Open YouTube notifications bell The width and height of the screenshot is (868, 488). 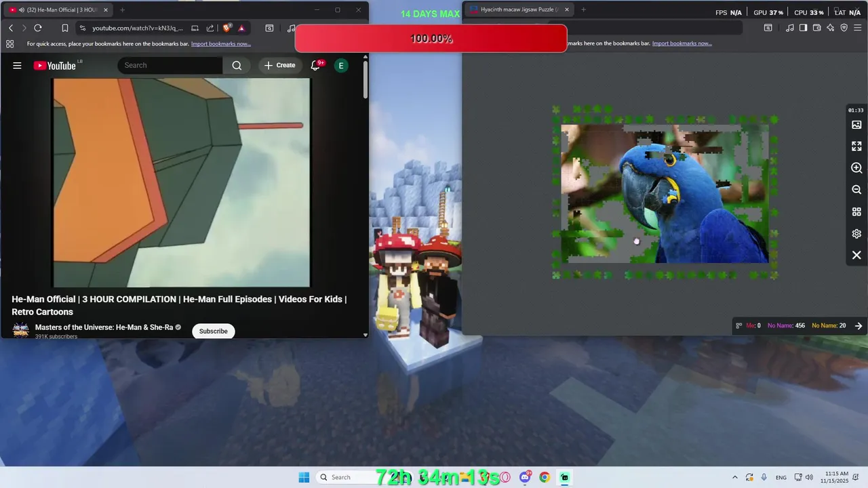tap(315, 65)
